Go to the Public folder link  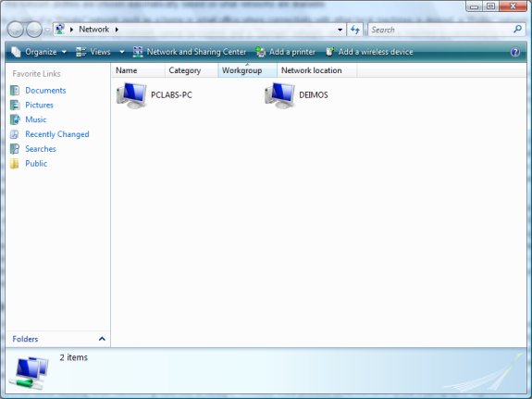[36, 163]
